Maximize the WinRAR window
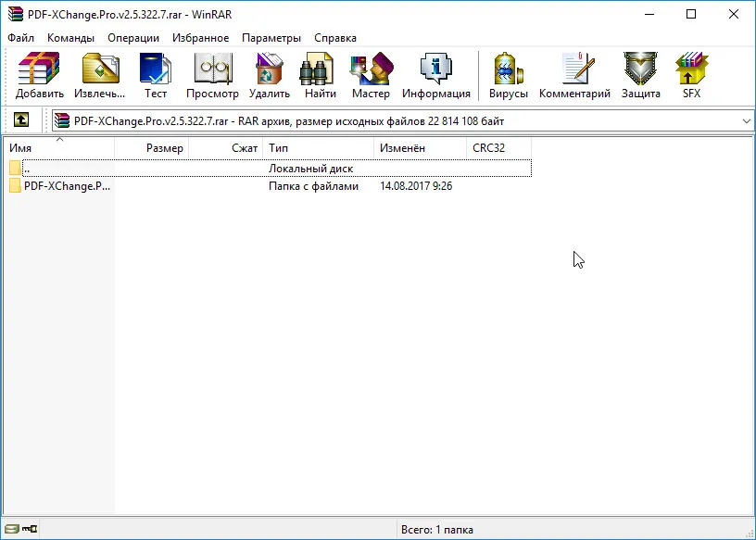756x540 pixels. click(x=691, y=14)
